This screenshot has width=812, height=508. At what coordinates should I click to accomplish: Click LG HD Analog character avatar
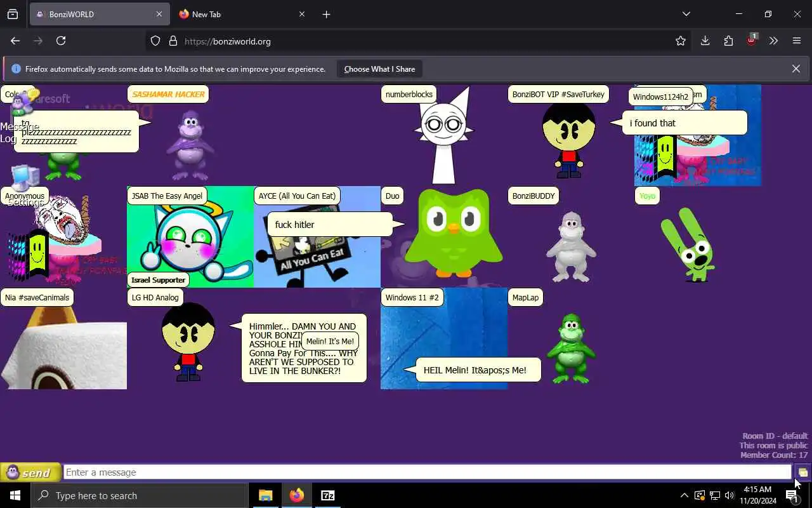[188, 342]
